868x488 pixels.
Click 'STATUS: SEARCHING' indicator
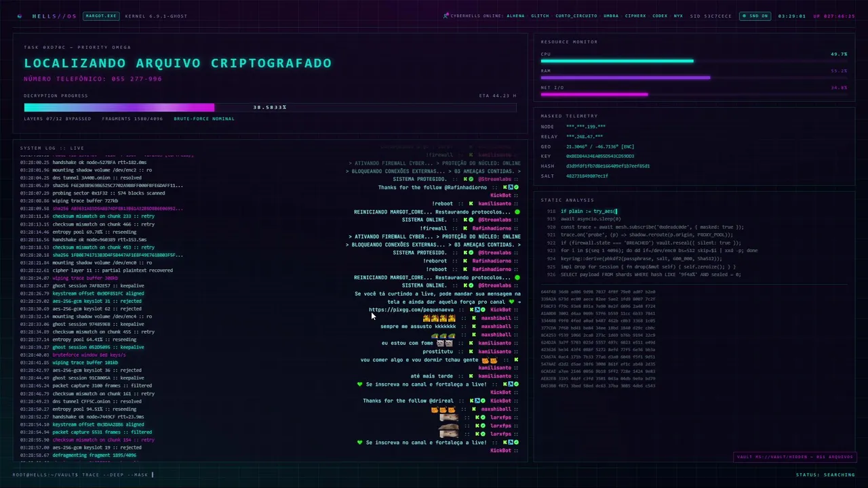pyautogui.click(x=825, y=474)
